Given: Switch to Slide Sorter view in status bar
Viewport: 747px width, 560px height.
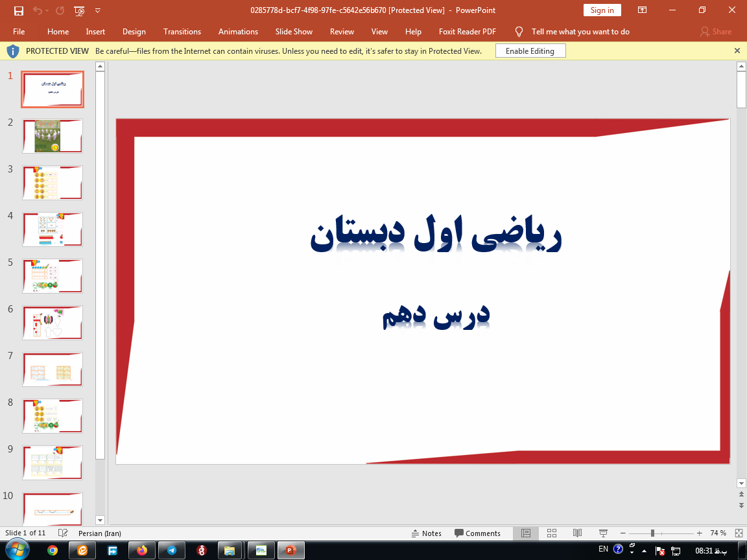Looking at the screenshot, I should pos(551,533).
